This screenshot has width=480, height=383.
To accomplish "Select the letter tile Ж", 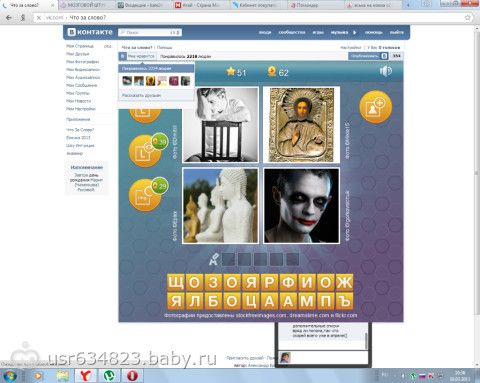I will pos(344,283).
